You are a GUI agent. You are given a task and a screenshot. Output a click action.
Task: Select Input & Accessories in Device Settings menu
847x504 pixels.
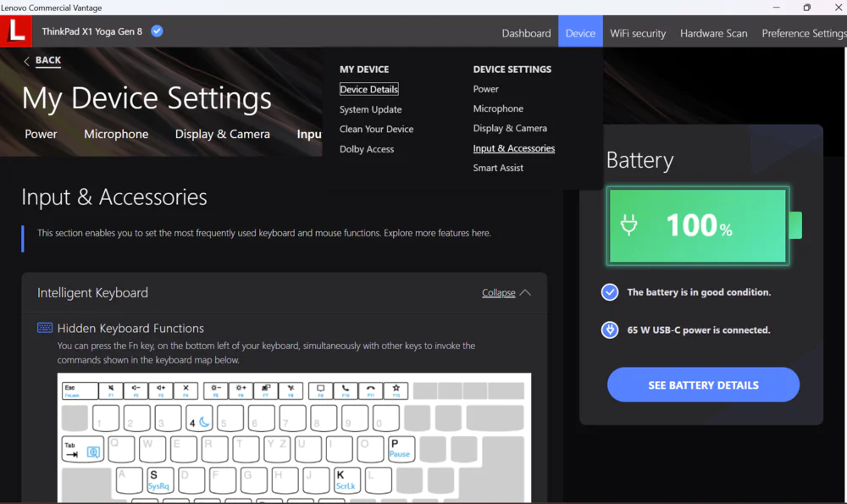click(514, 148)
